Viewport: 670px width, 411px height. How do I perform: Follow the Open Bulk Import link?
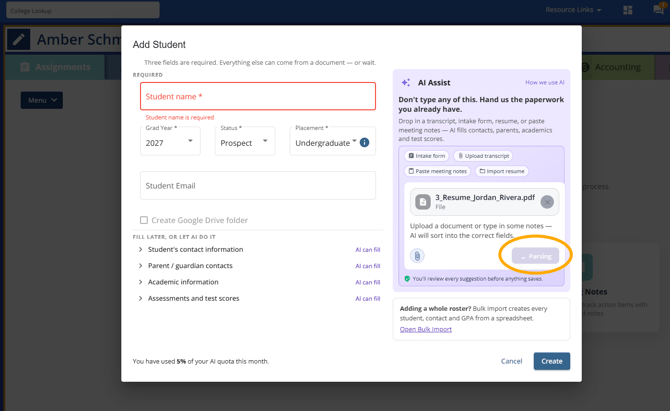pos(426,329)
